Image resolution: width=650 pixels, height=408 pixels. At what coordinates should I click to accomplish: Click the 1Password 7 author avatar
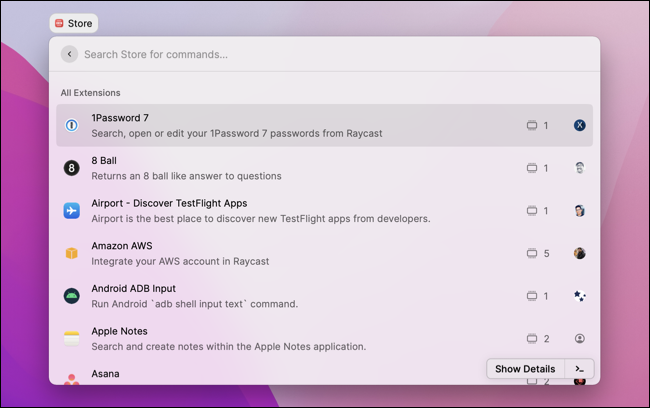pyautogui.click(x=580, y=125)
